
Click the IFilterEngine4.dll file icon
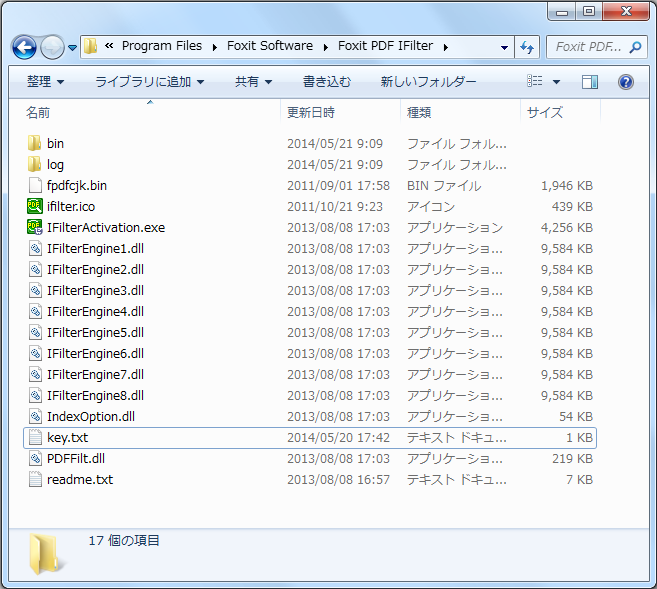tap(35, 311)
